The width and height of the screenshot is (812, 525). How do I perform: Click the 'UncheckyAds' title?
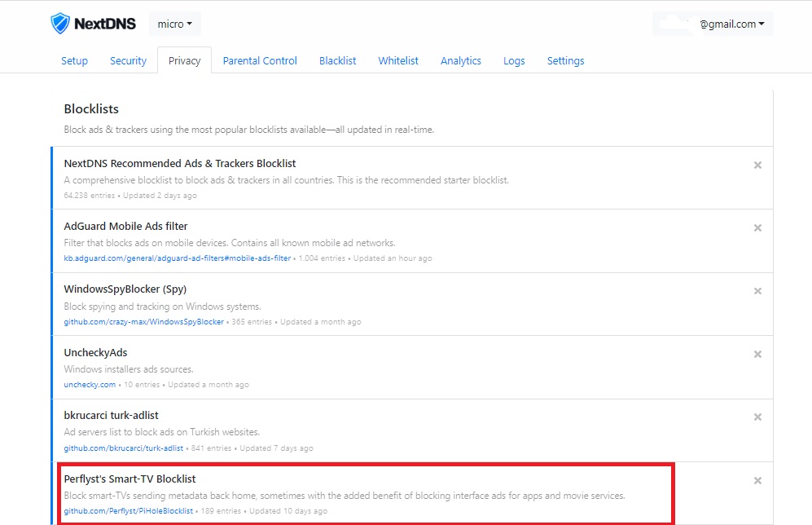[x=95, y=352]
